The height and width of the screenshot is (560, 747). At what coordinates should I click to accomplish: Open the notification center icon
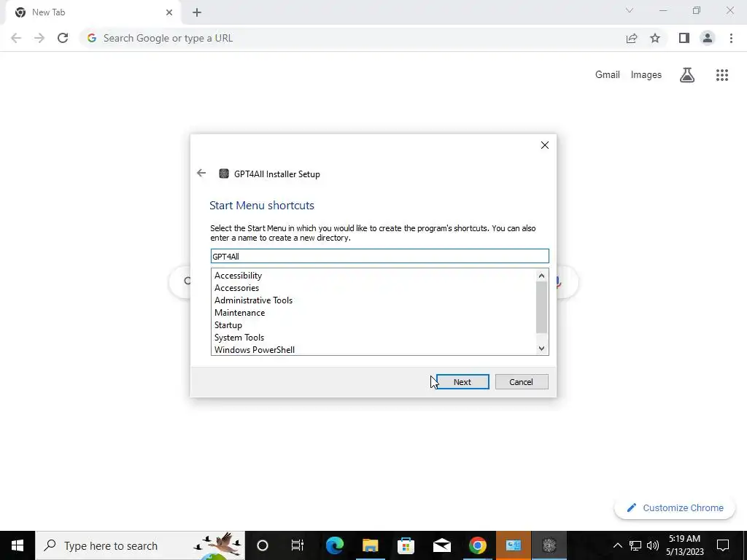click(723, 545)
